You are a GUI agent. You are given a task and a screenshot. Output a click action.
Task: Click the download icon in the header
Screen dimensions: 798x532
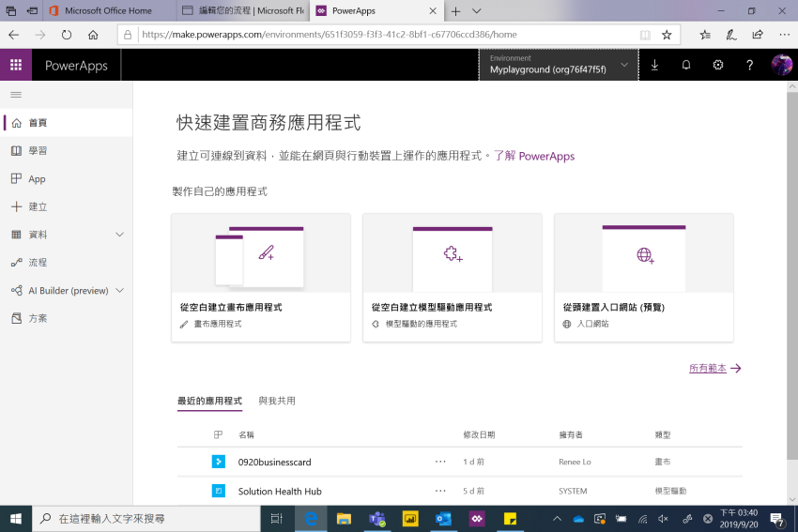654,65
